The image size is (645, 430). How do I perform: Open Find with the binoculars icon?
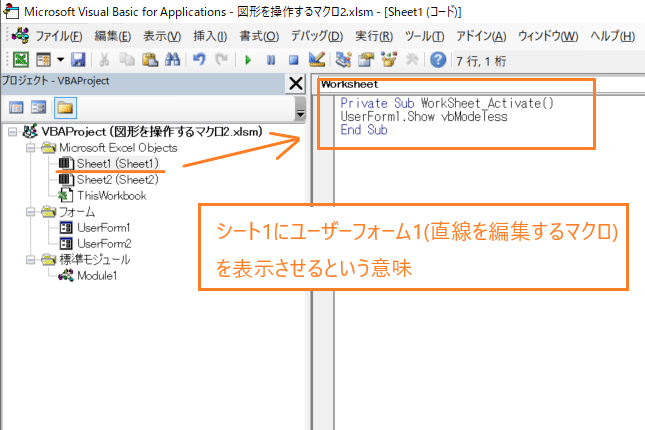coord(172,60)
